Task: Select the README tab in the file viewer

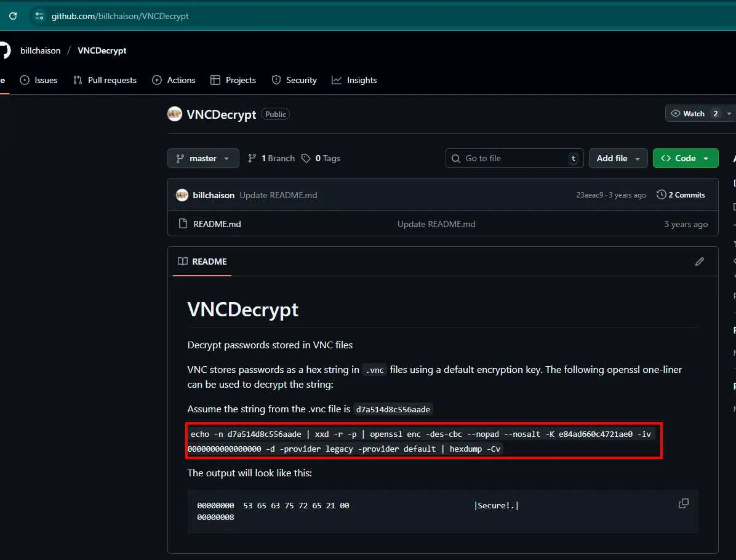Action: click(x=202, y=262)
